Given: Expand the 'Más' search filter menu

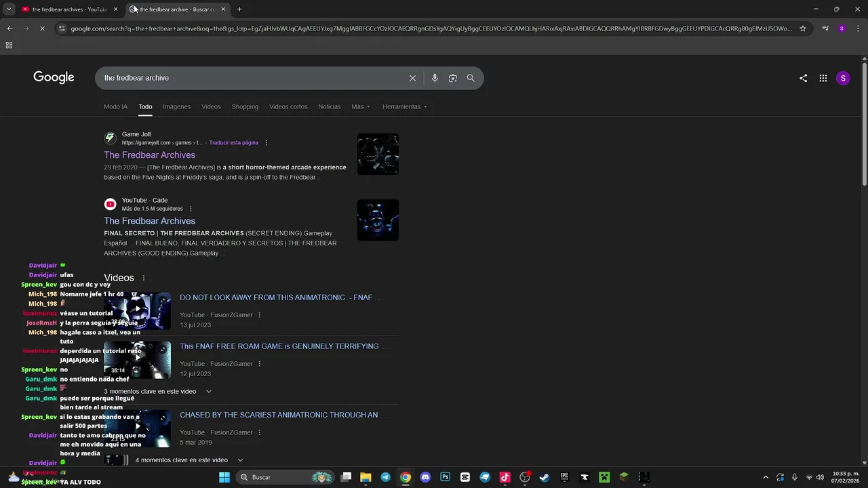Looking at the screenshot, I should click(361, 107).
